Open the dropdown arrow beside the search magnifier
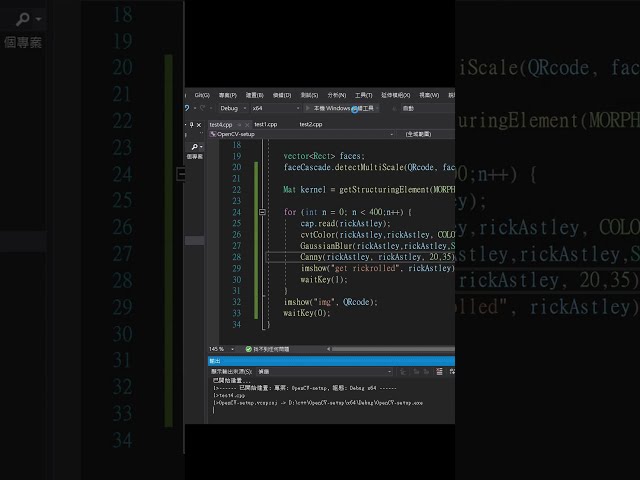Viewport: 640px width, 480px height. coord(201,147)
